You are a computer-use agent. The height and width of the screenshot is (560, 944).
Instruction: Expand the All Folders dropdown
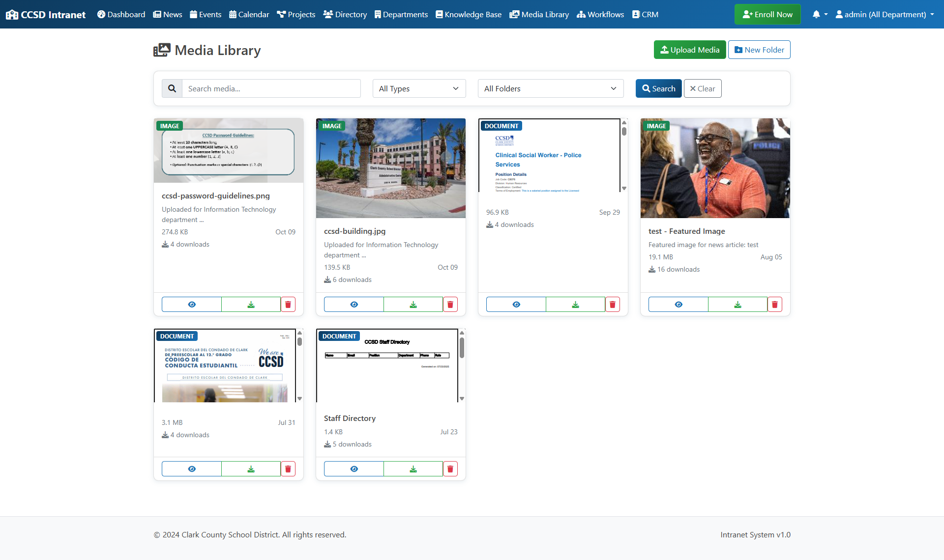pyautogui.click(x=550, y=89)
